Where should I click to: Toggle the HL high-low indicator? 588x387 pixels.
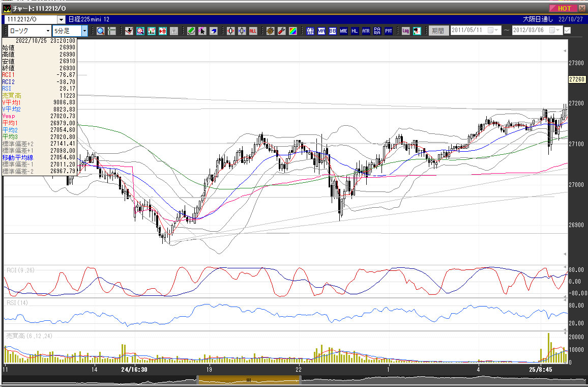(x=355, y=31)
